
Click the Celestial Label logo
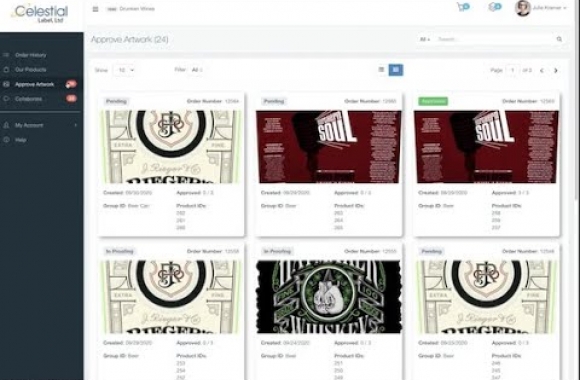click(41, 14)
